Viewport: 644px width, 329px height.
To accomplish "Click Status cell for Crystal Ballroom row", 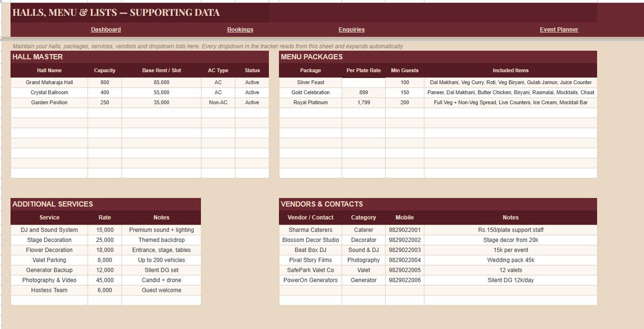I will pos(252,93).
